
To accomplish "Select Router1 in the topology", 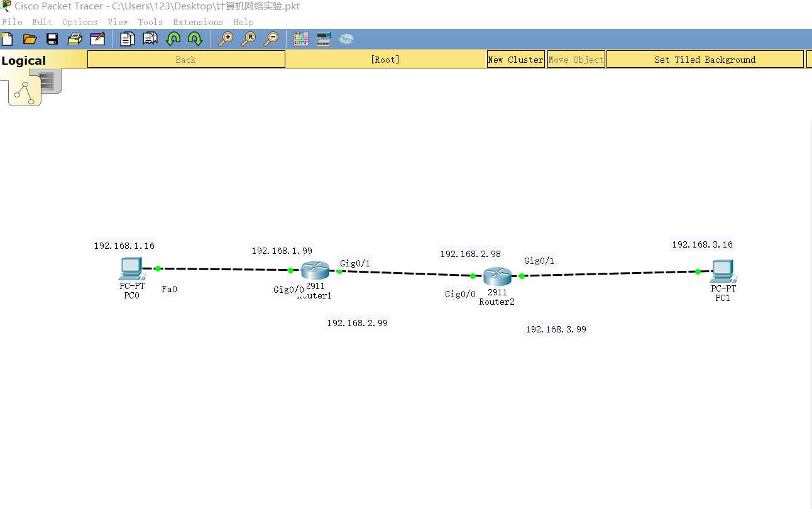I will (315, 271).
